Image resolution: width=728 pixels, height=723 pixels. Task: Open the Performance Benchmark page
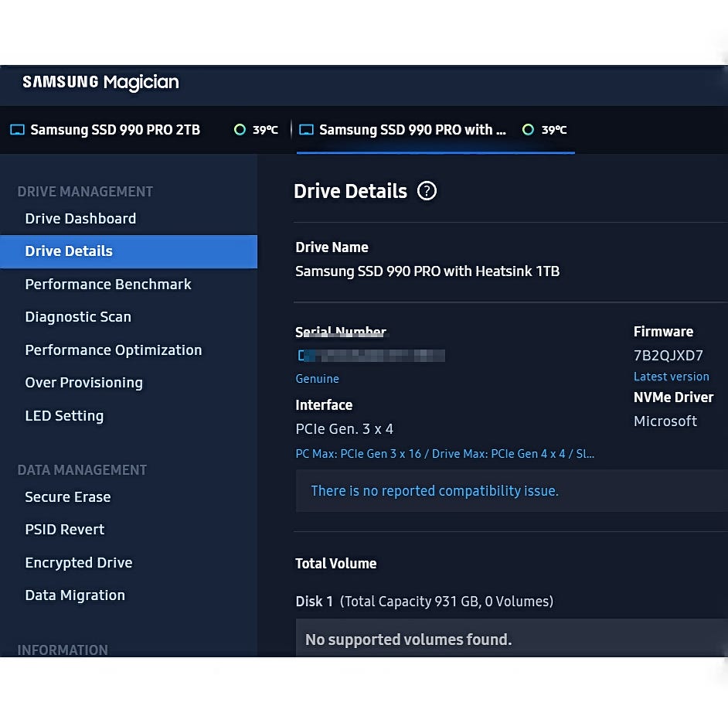click(108, 285)
